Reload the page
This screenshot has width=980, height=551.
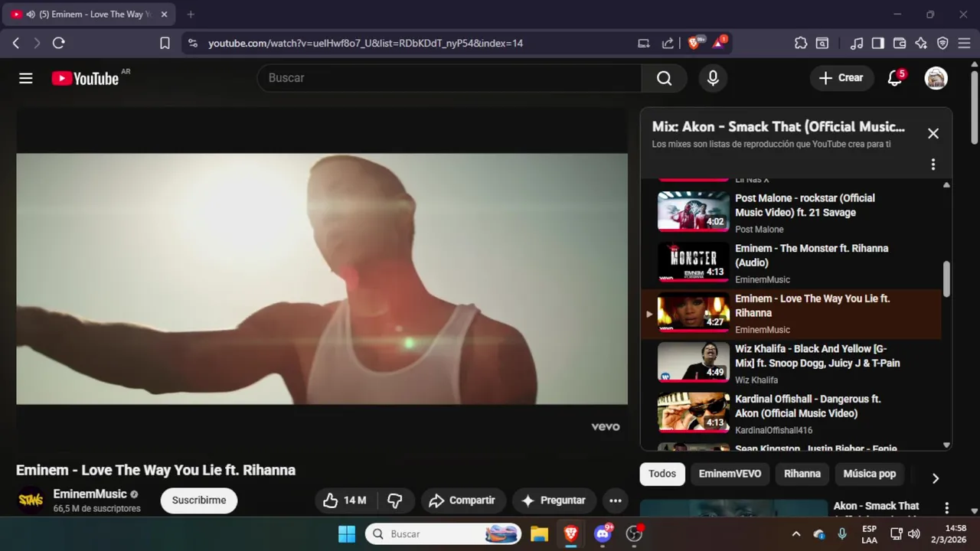(x=58, y=44)
